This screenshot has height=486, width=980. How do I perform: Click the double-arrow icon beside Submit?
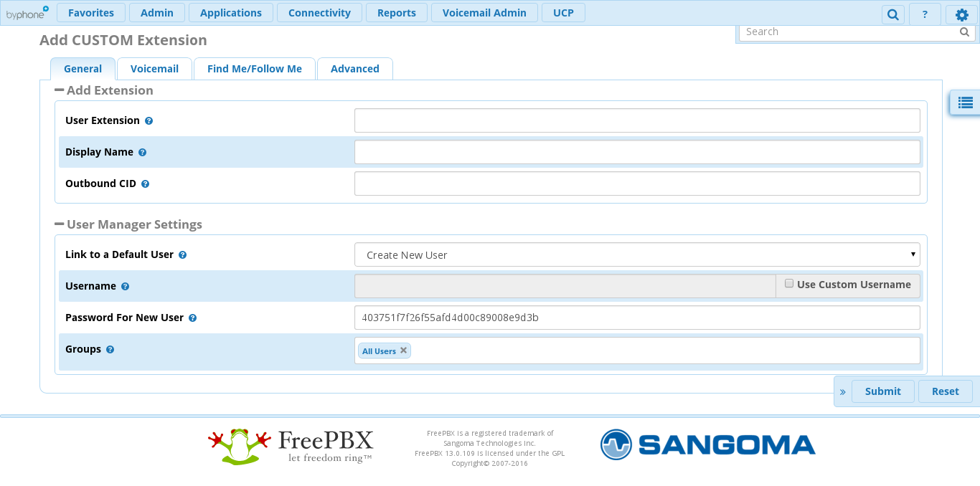tap(843, 392)
